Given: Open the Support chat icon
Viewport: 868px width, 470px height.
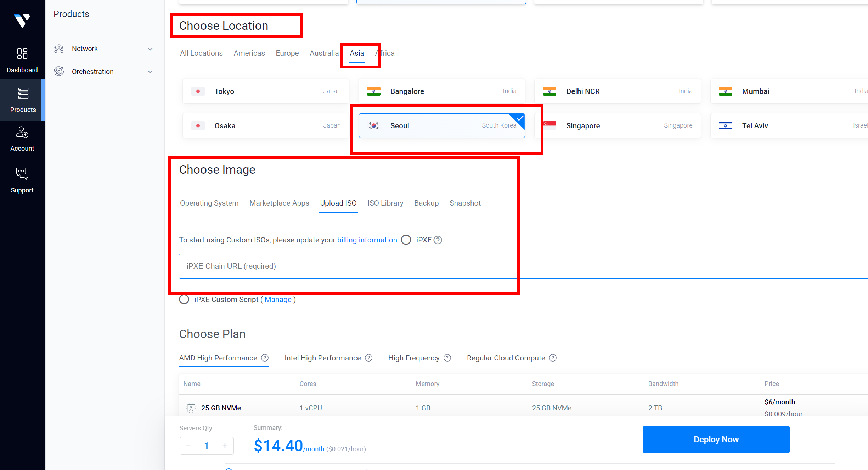Looking at the screenshot, I should 22,173.
